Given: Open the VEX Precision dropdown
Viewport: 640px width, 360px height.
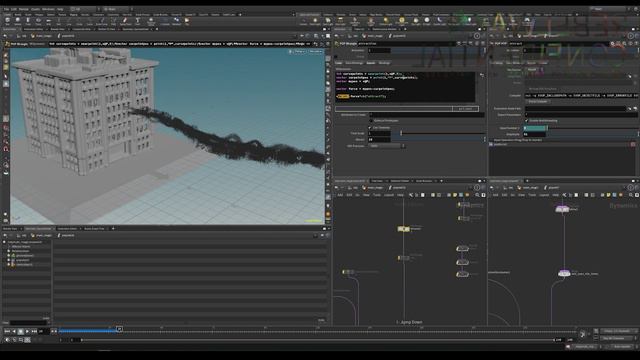Looking at the screenshot, I should (x=387, y=146).
